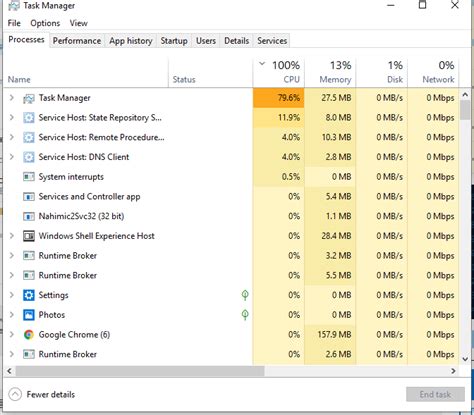
Task: Expand the Runtime Broker row using 3.2 MB
Action: [12, 256]
